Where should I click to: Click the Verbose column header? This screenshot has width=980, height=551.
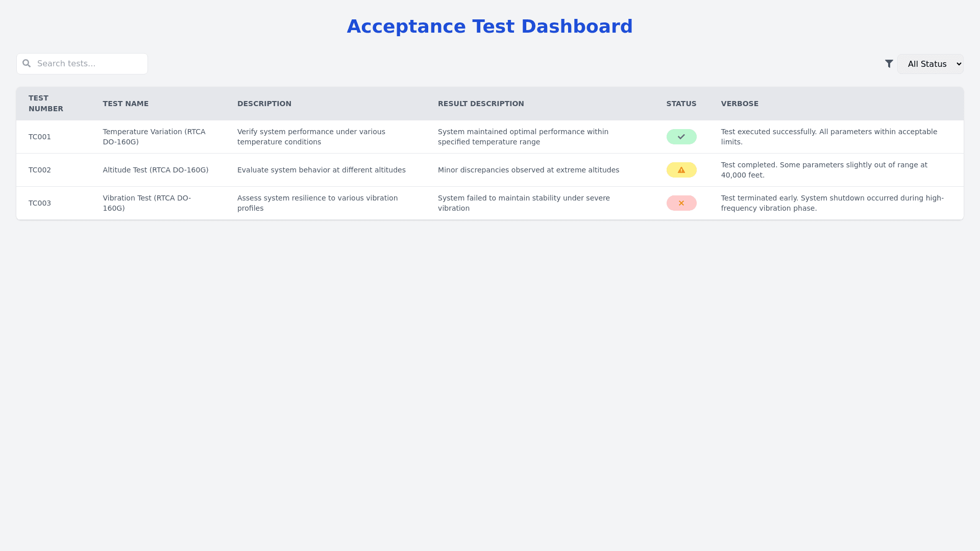click(x=740, y=104)
